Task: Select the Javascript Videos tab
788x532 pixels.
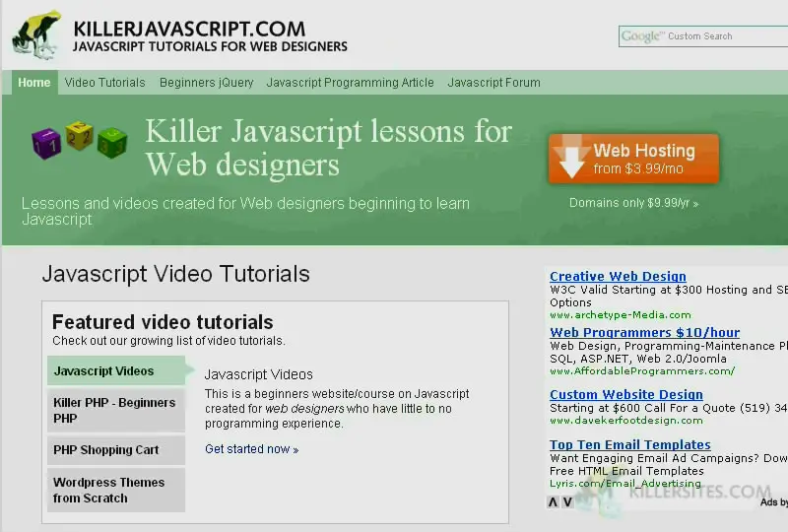Action: coord(116,371)
